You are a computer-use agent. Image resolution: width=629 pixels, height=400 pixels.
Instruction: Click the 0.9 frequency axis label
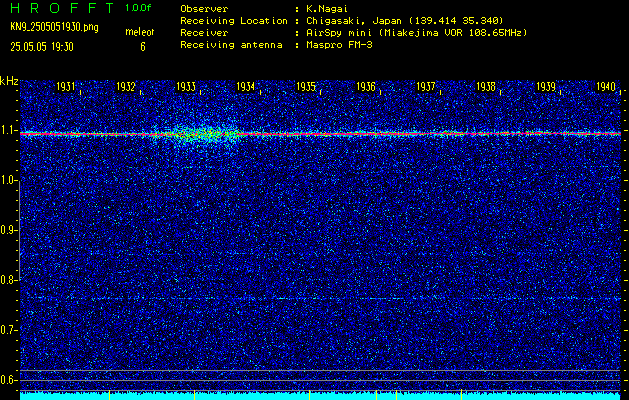(x=8, y=230)
